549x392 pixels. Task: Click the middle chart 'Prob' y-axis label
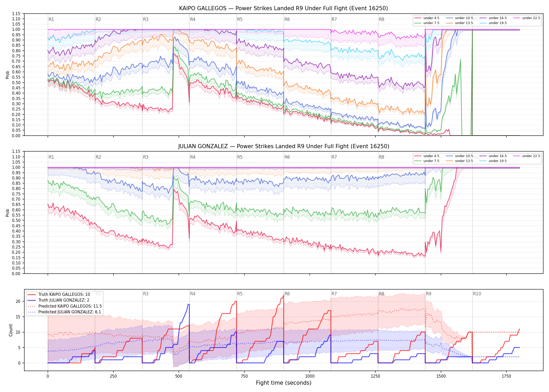[8, 213]
